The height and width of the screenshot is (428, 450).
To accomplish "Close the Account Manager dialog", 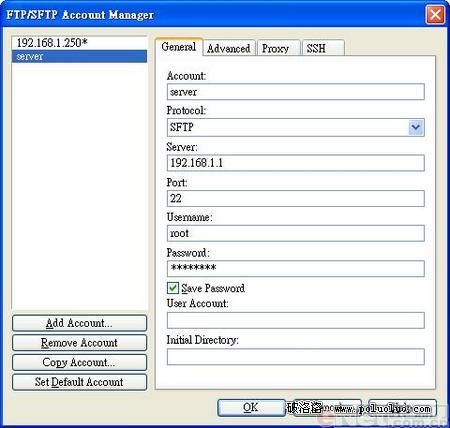I will coord(435,15).
